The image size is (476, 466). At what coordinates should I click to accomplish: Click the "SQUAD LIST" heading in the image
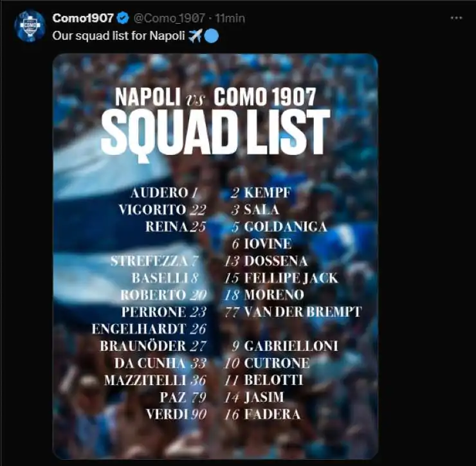pyautogui.click(x=215, y=133)
